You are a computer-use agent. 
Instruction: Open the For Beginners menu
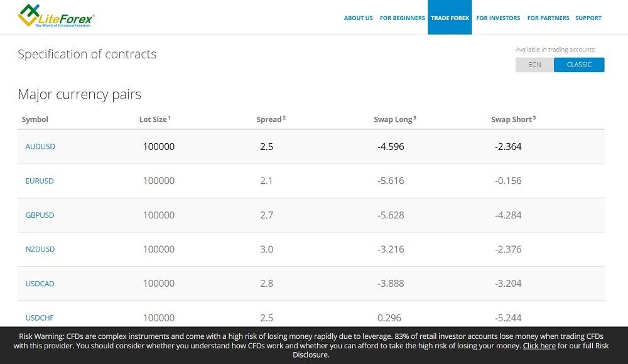click(402, 18)
